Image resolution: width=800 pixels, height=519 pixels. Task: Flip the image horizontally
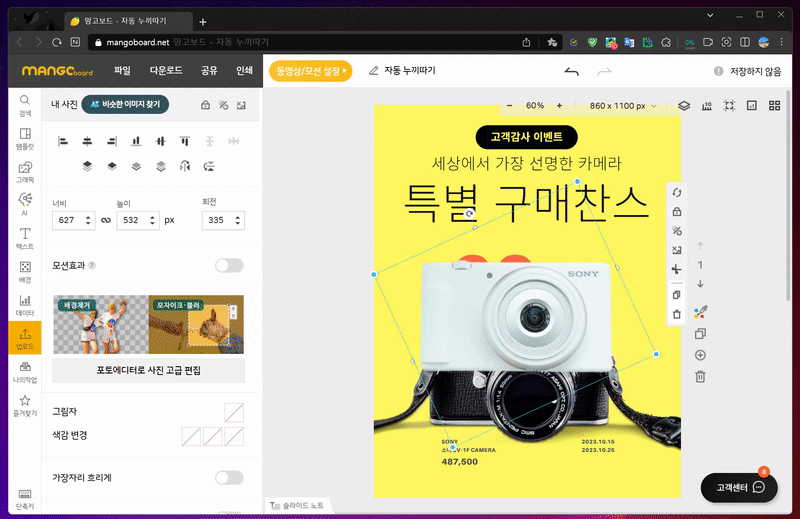[x=185, y=166]
